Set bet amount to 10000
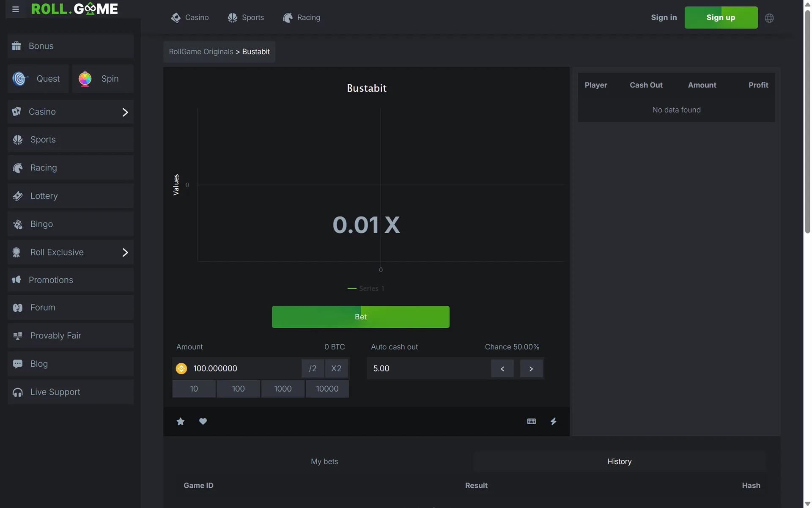Image resolution: width=812 pixels, height=508 pixels. (x=327, y=389)
